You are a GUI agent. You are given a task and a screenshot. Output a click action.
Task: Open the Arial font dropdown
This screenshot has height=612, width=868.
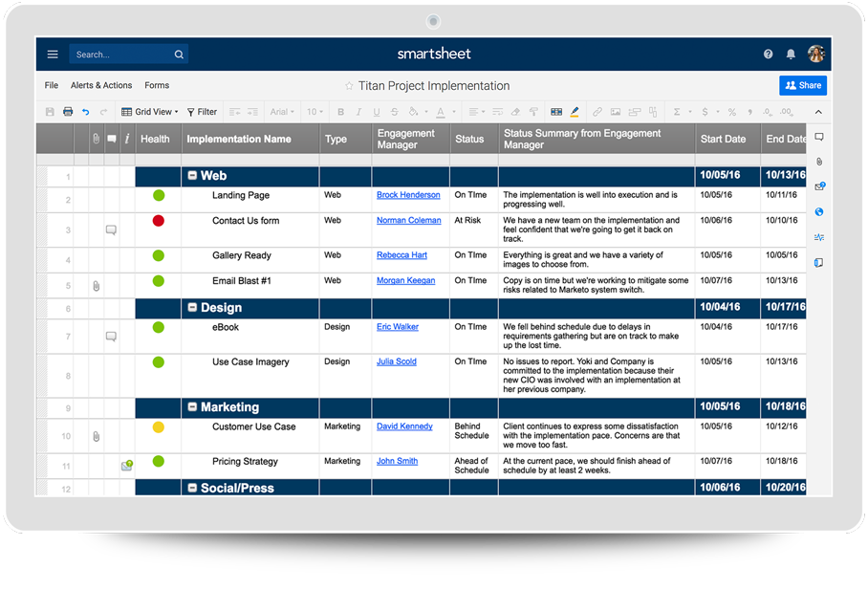point(282,112)
